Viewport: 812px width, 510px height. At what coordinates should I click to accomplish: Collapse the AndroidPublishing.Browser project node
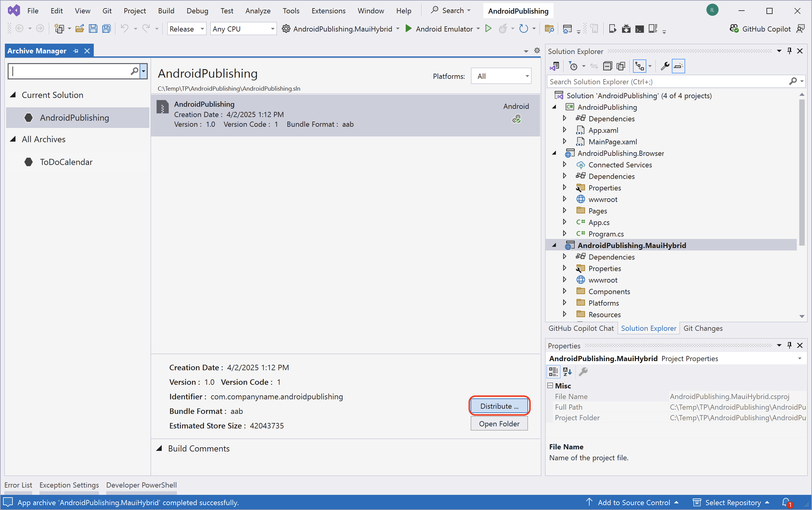(x=554, y=153)
